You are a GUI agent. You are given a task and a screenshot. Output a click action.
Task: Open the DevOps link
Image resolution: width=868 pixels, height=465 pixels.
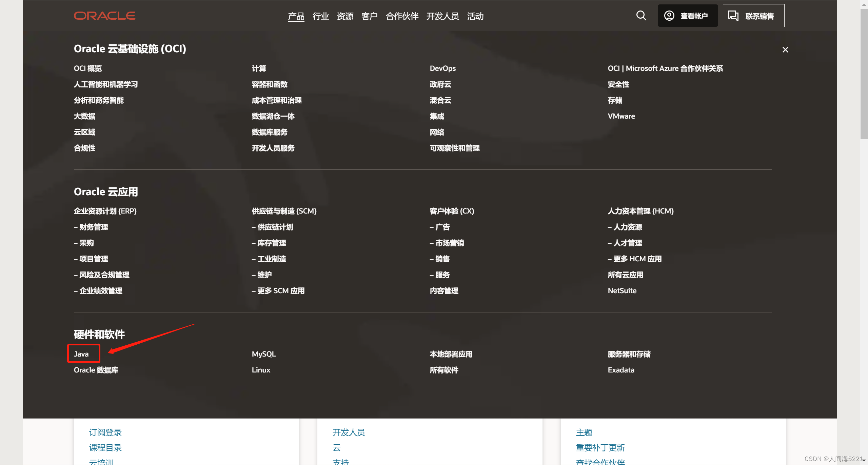point(442,68)
